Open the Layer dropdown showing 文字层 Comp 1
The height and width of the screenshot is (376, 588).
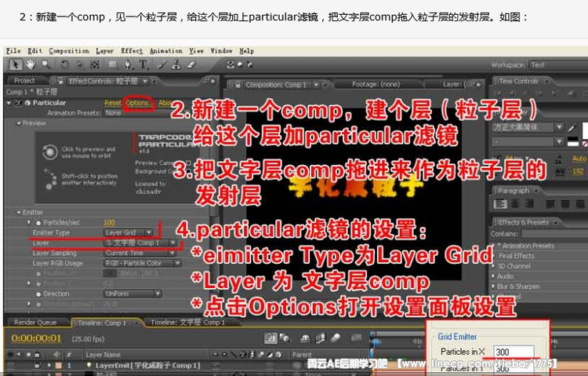point(140,243)
